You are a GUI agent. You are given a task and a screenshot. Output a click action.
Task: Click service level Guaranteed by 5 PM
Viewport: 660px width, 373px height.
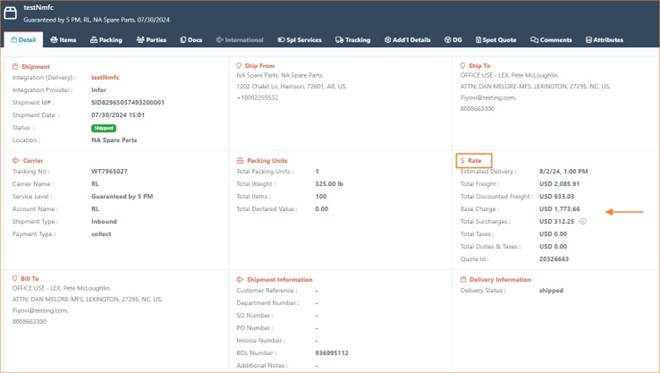tap(122, 197)
